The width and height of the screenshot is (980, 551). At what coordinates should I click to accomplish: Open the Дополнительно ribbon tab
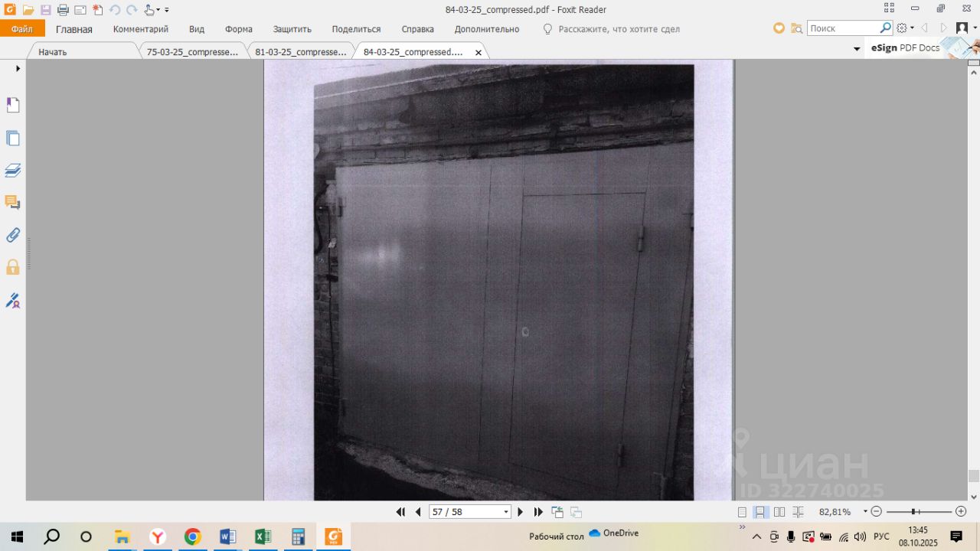click(487, 29)
